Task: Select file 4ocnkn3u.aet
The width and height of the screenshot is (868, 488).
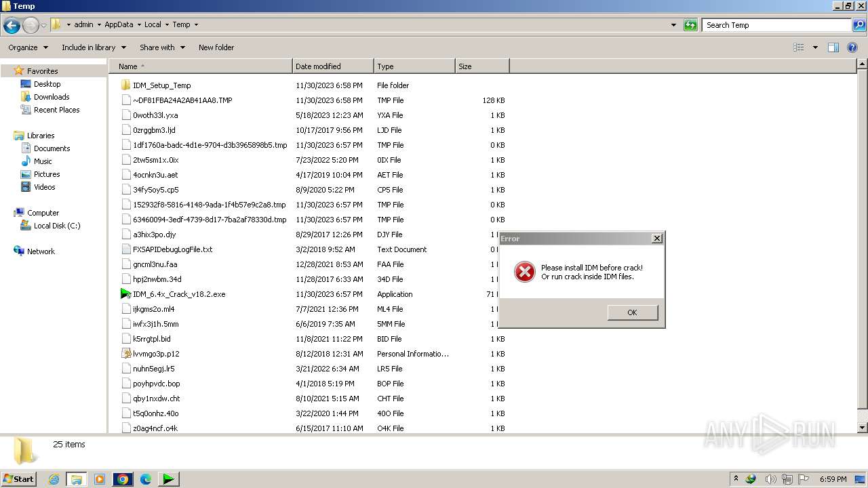Action: [155, 175]
